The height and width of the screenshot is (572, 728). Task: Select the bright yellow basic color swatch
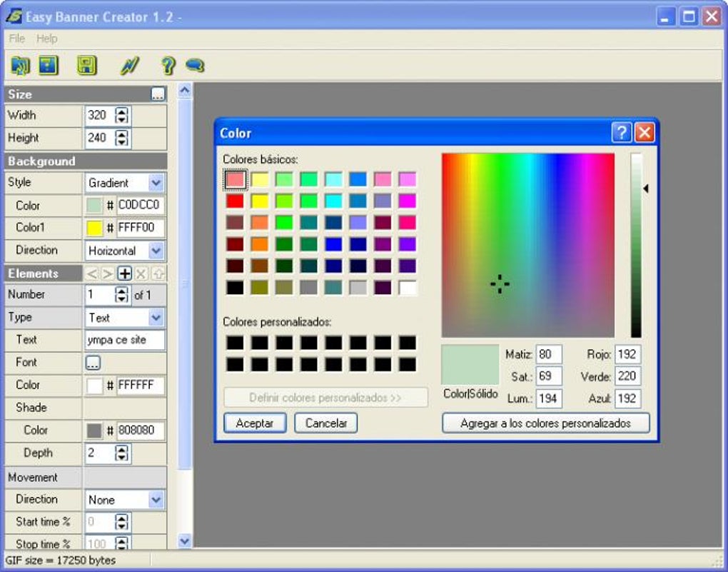tap(260, 201)
